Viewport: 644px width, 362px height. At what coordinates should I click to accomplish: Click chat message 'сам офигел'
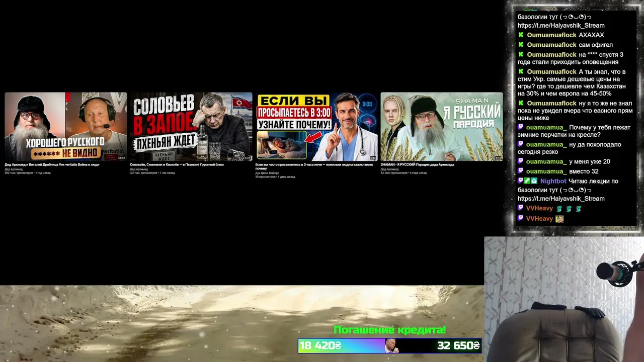coord(596,45)
